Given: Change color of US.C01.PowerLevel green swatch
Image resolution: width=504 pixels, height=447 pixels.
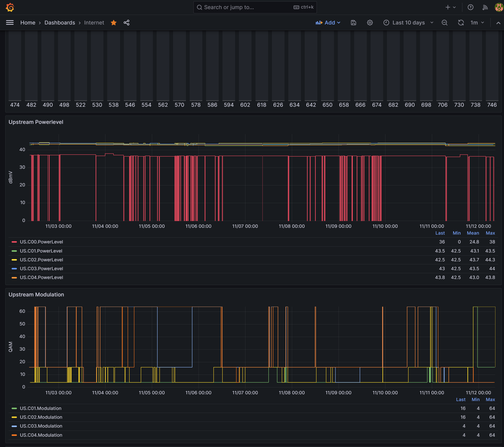Looking at the screenshot, I should [x=14, y=251].
